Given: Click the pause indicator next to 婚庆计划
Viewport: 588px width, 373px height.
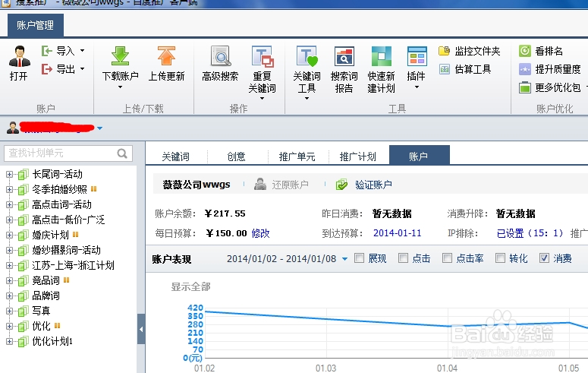Looking at the screenshot, I should pos(75,235).
